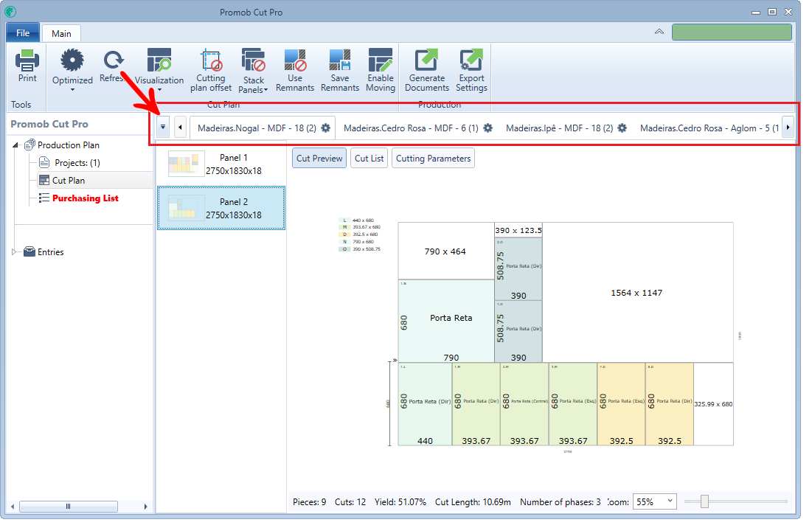This screenshot has height=528, width=812.
Task: Toggle Enable Moving tool
Action: click(x=380, y=71)
